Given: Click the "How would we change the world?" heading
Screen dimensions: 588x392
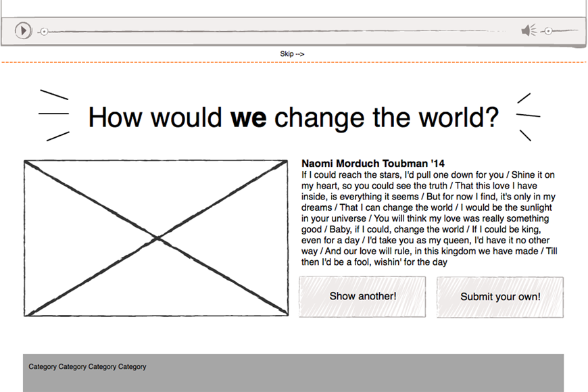Looking at the screenshot, I should click(293, 118).
